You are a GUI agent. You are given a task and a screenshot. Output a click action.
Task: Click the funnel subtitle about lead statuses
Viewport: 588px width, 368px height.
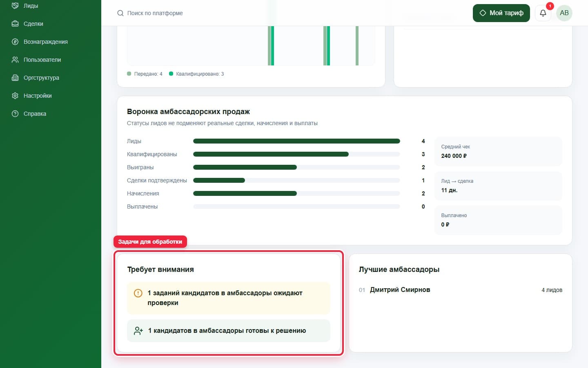click(222, 123)
